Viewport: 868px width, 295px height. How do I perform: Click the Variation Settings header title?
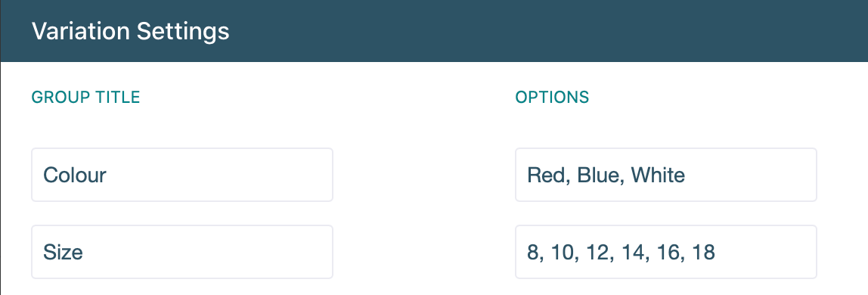130,31
